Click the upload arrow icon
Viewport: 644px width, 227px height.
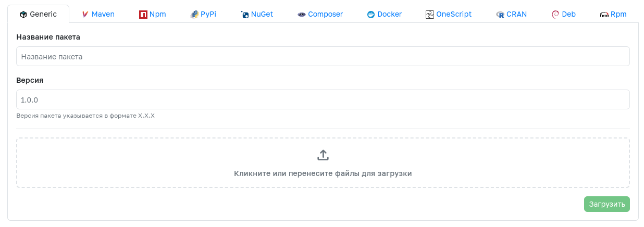pyautogui.click(x=323, y=155)
